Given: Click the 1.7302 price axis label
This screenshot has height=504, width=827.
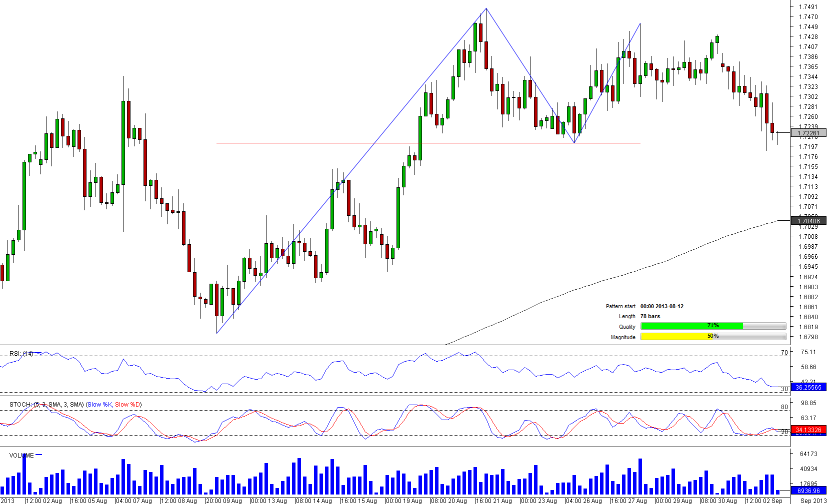Looking at the screenshot, I should pyautogui.click(x=808, y=97).
